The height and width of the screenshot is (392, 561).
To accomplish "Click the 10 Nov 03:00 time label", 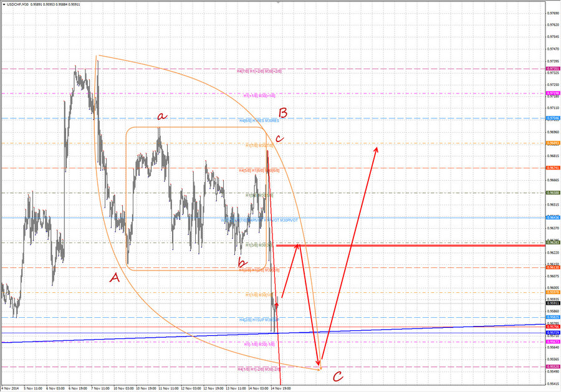I will pyautogui.click(x=123, y=388).
